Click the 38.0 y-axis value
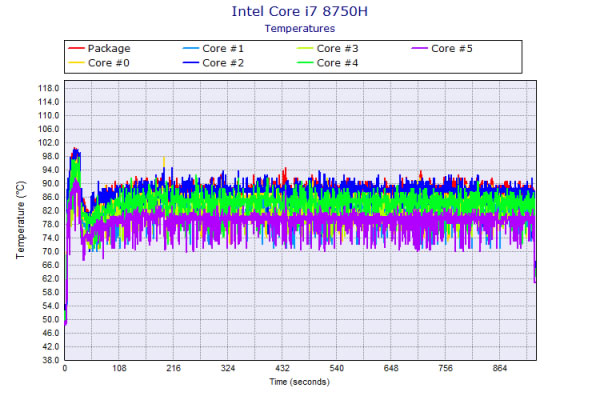The width and height of the screenshot is (600, 400). 51,360
